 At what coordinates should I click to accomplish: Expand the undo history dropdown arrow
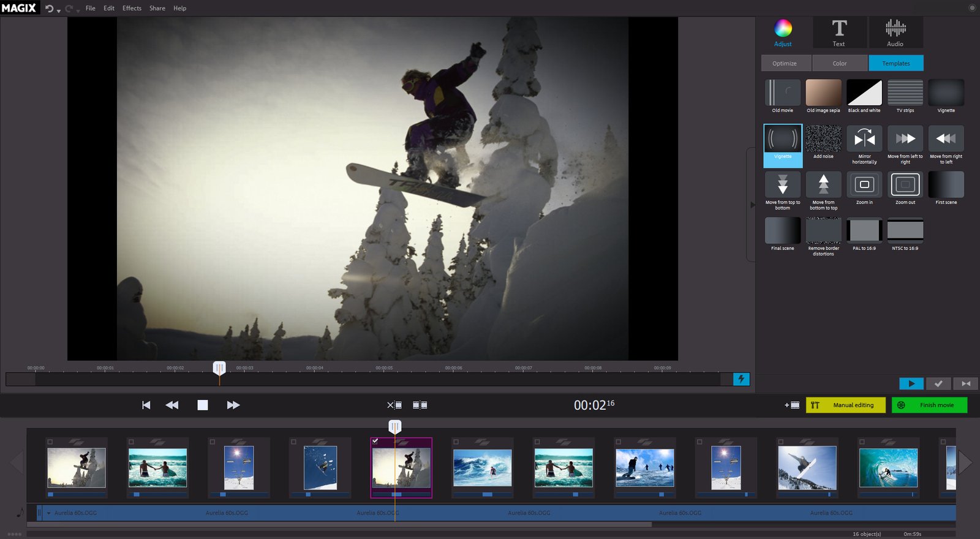coord(59,10)
